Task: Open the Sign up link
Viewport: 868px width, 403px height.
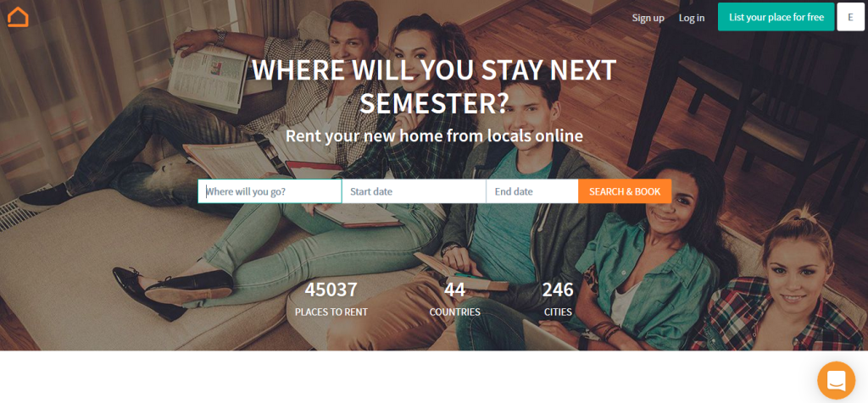Action: [648, 18]
